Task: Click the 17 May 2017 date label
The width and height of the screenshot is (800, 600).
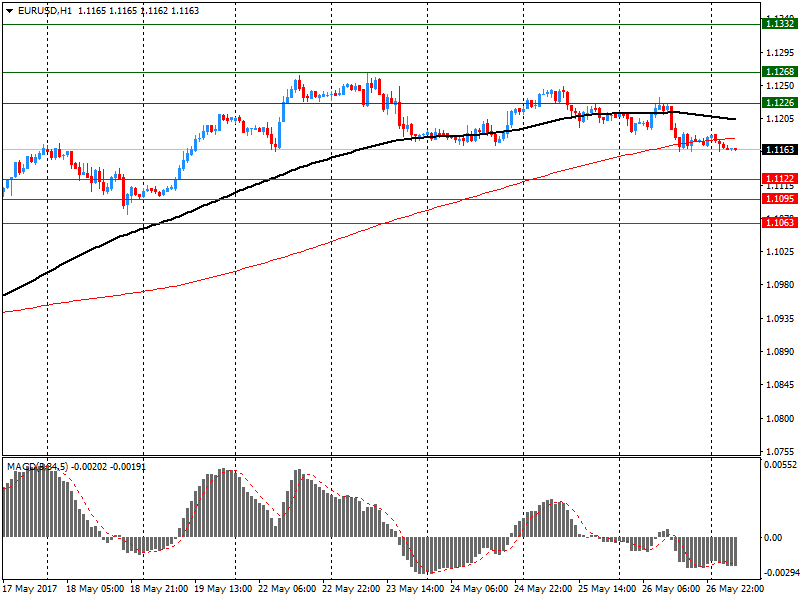Action: click(30, 589)
